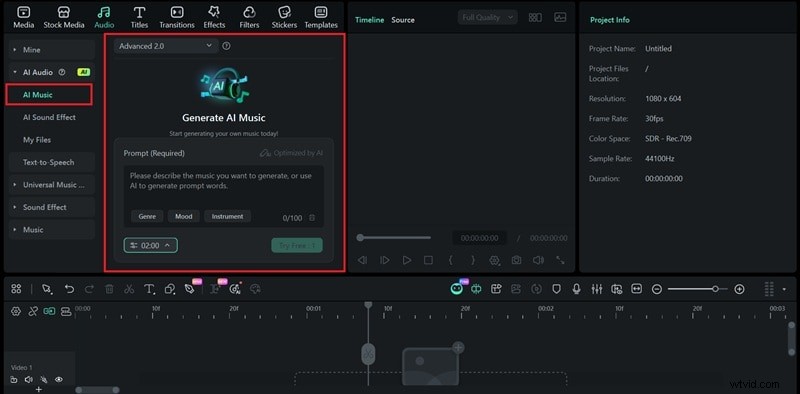Zoom in the timeline with plus button

click(739, 289)
